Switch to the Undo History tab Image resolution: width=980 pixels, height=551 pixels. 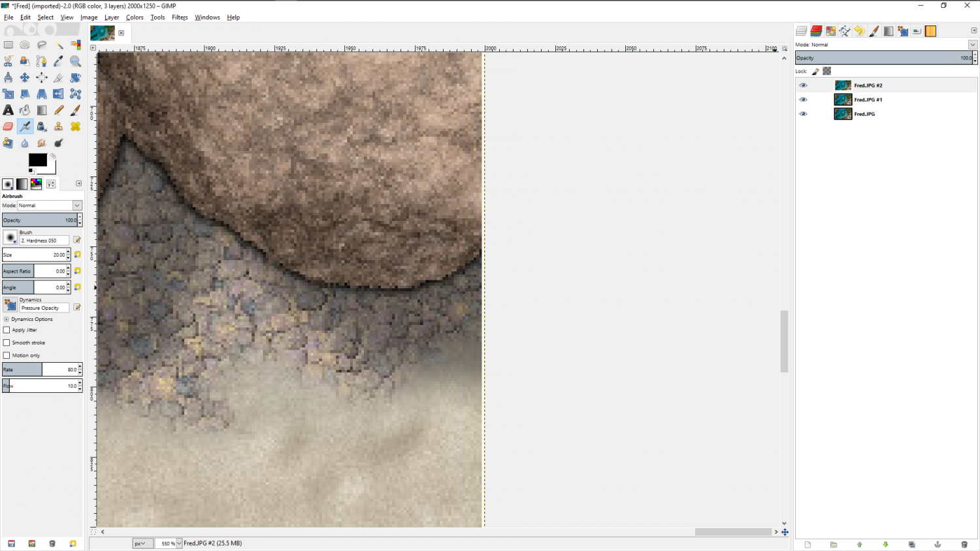click(x=859, y=31)
